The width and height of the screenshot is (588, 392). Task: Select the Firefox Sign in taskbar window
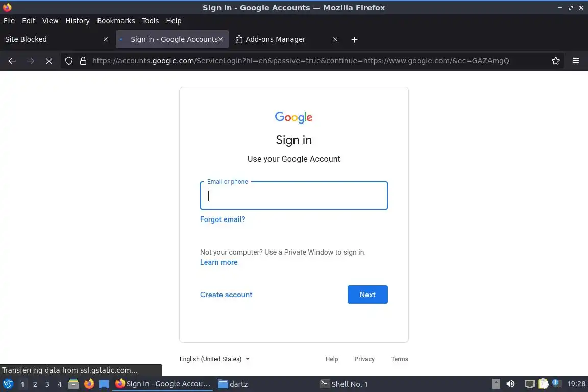tap(163, 384)
